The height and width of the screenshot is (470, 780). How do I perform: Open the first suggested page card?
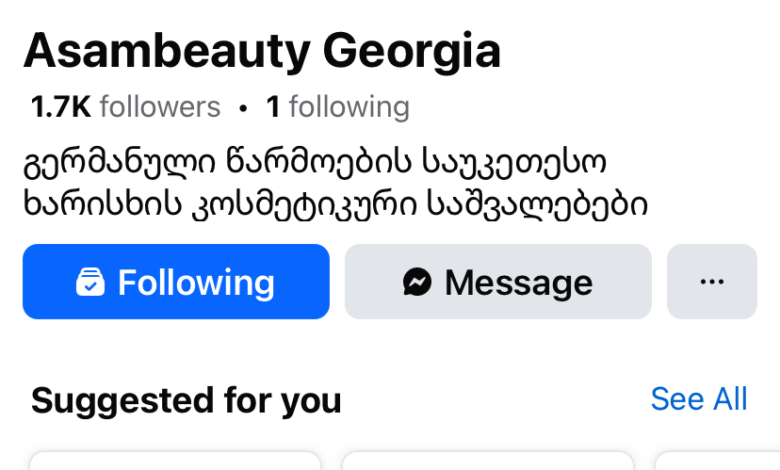click(x=175, y=461)
